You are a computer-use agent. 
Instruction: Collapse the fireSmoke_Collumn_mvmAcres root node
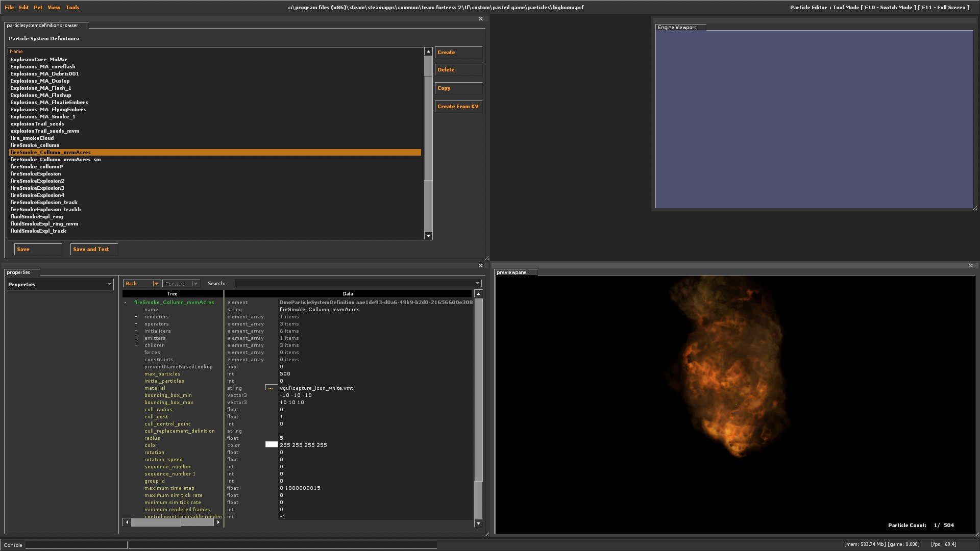125,303
